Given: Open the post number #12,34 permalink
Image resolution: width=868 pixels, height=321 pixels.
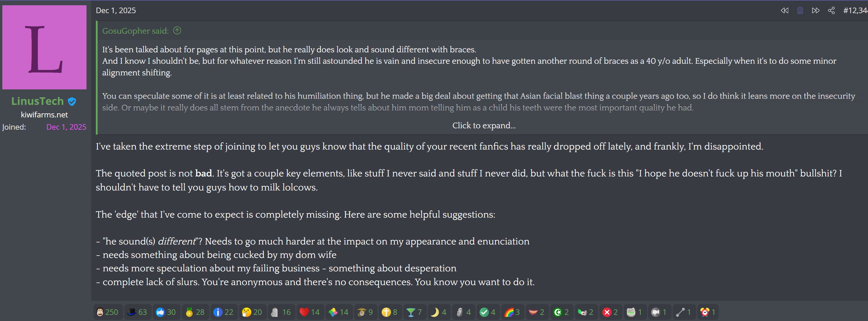Looking at the screenshot, I should point(855,11).
